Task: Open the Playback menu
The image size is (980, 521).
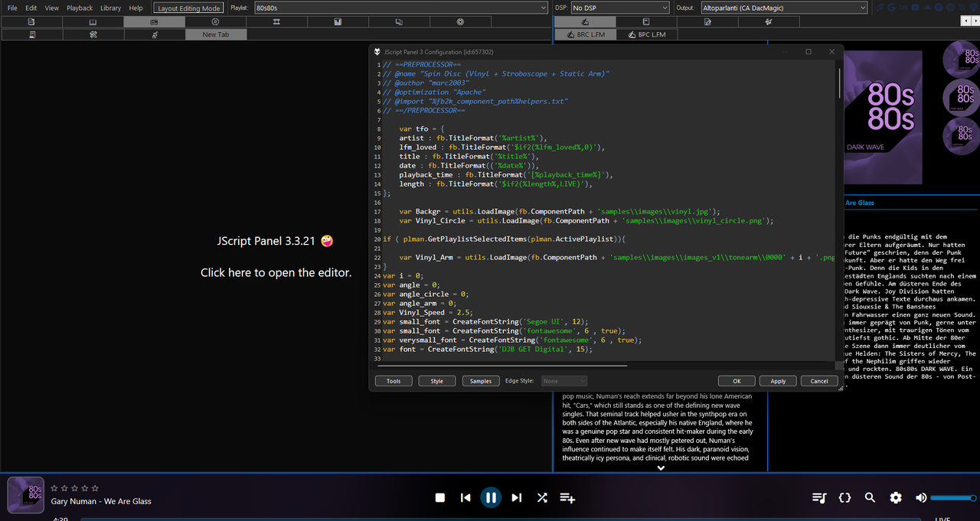Action: tap(80, 8)
